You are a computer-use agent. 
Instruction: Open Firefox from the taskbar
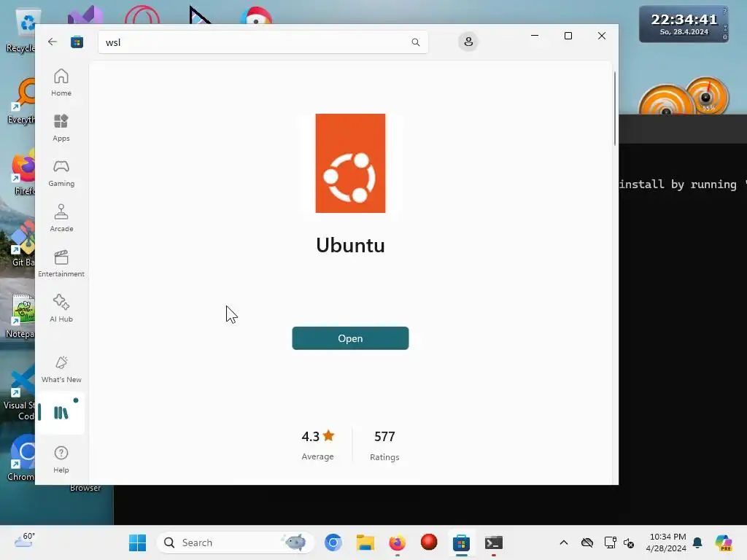(x=398, y=542)
